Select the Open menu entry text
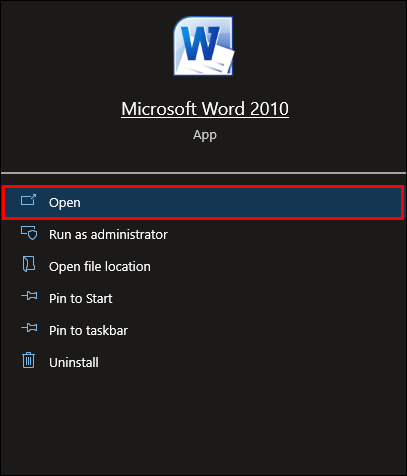Screen dimensions: 407x476 coord(65,203)
